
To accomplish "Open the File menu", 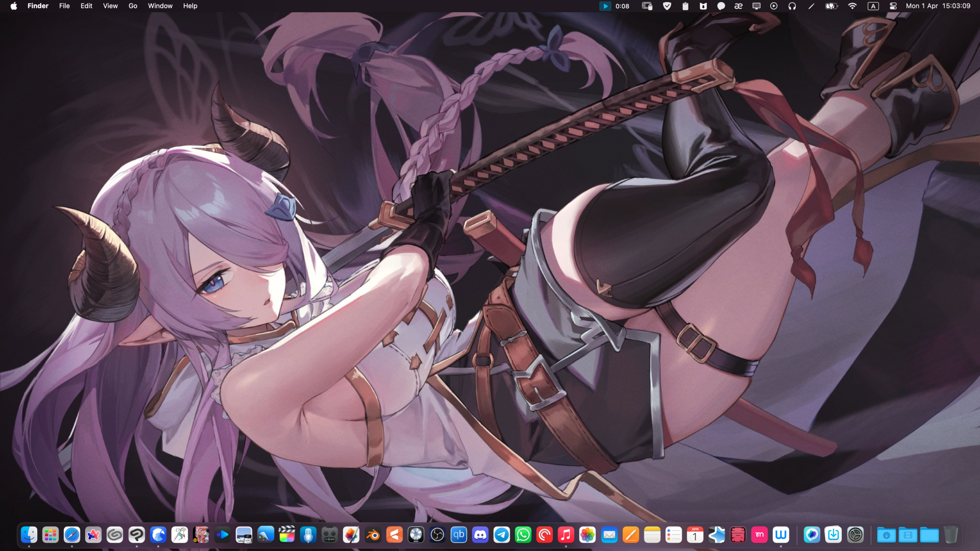I will 64,6.
